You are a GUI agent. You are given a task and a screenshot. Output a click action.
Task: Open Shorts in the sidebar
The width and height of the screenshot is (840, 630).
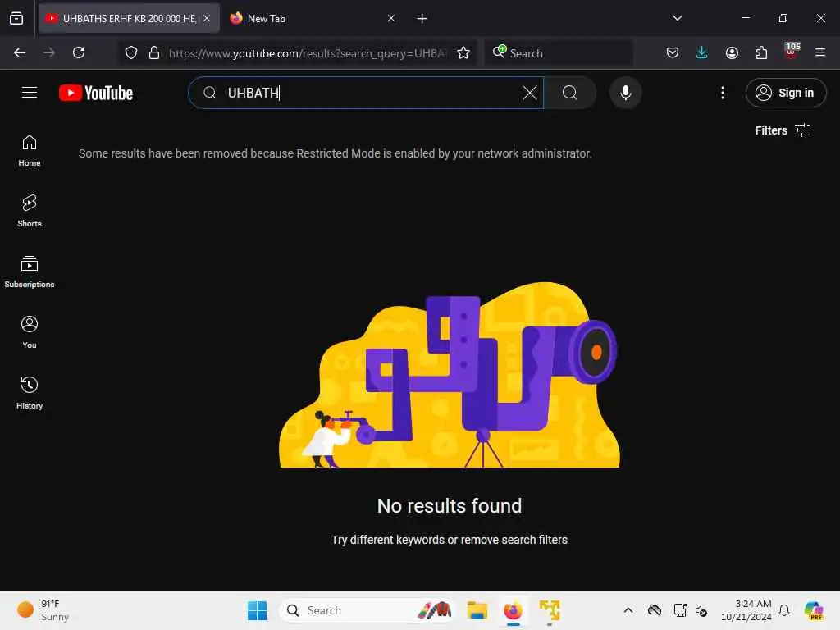[x=30, y=211]
